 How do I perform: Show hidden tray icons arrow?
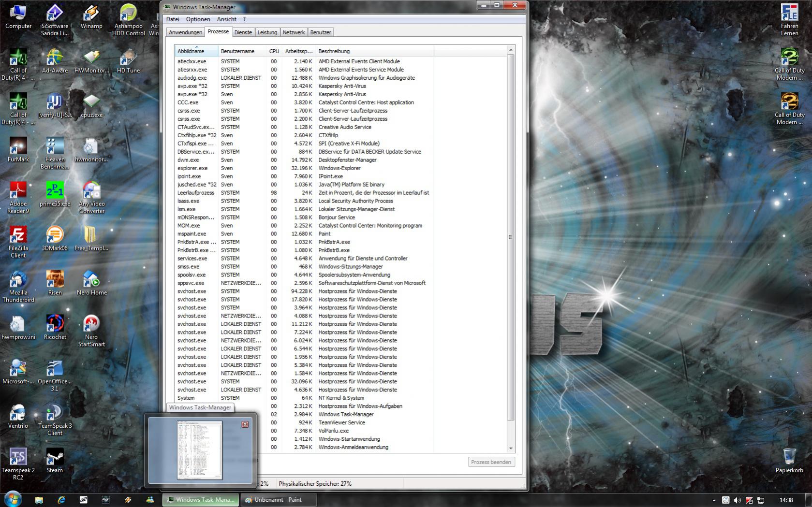pos(714,500)
